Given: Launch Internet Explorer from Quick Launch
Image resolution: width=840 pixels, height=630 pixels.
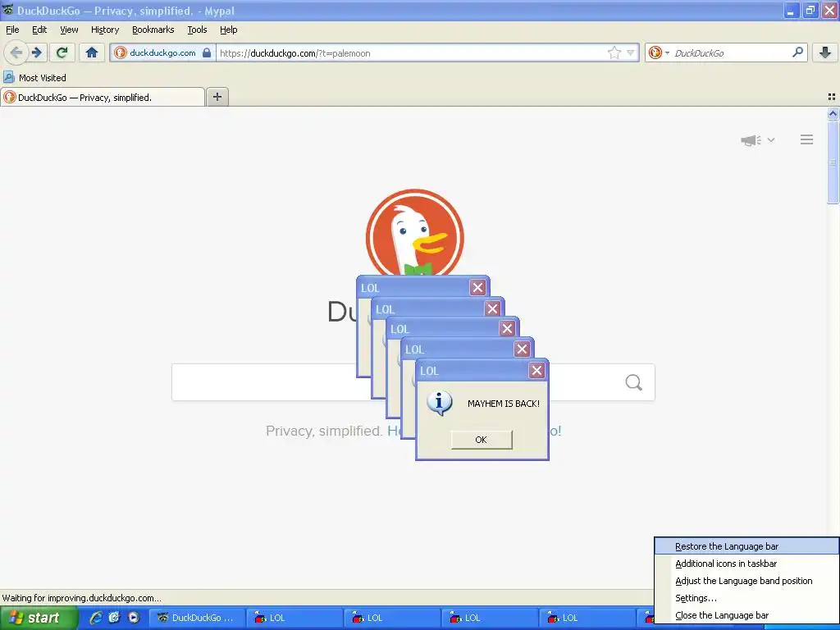Looking at the screenshot, I should tap(96, 618).
